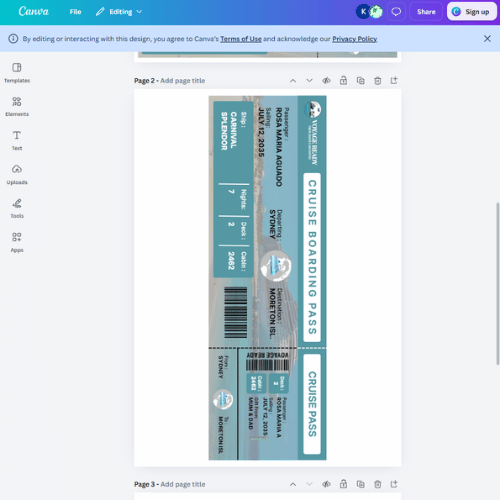Dismiss the terms notice banner

point(487,39)
